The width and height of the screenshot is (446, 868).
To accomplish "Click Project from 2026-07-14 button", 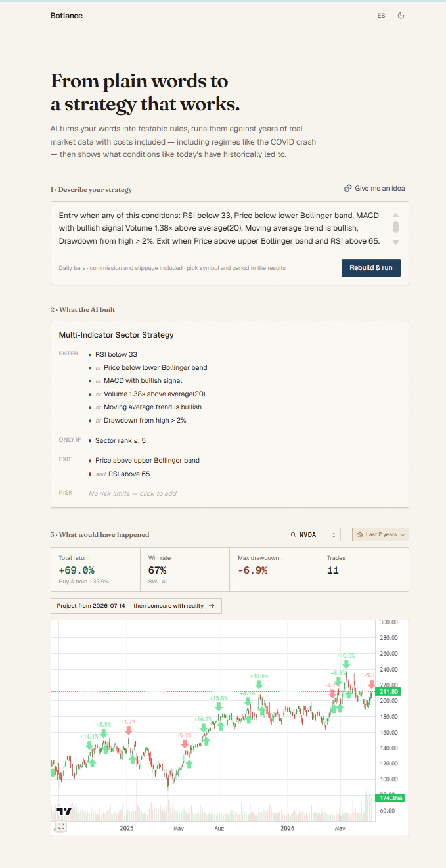I will coord(136,606).
